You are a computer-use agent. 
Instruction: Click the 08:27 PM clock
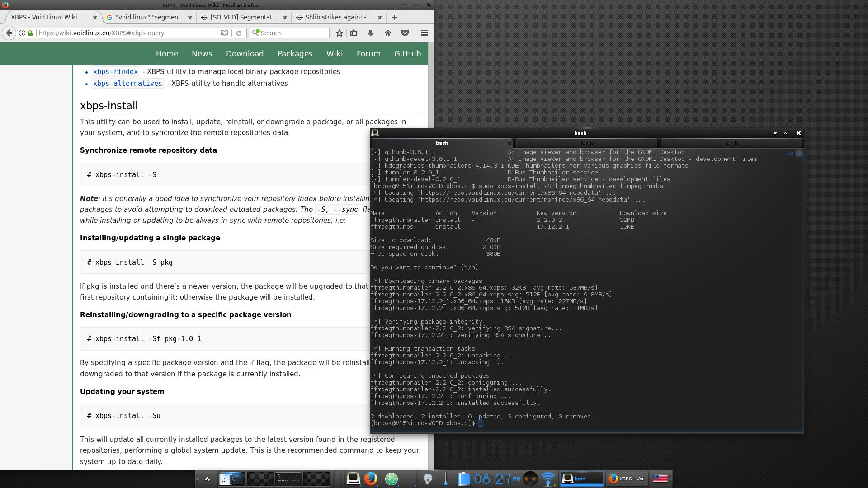497,479
